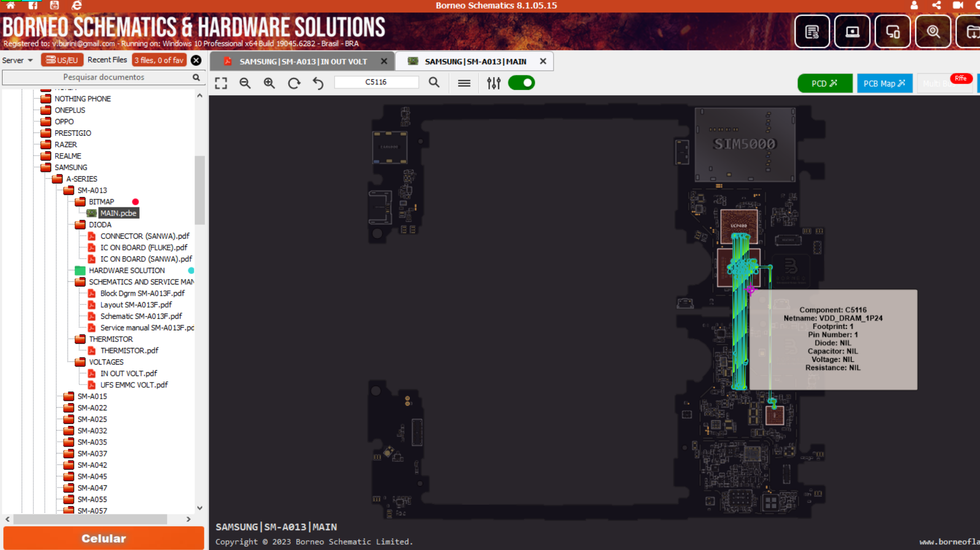Open IC ON BOARD (SANWA).pdf
Viewport: 980px width, 550px height.
[x=146, y=259]
